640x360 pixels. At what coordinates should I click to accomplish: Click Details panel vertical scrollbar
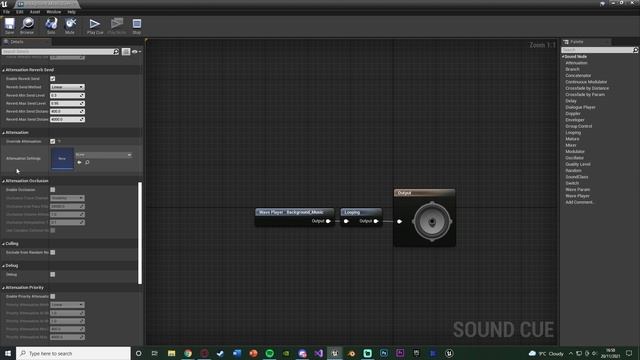pyautogui.click(x=140, y=233)
